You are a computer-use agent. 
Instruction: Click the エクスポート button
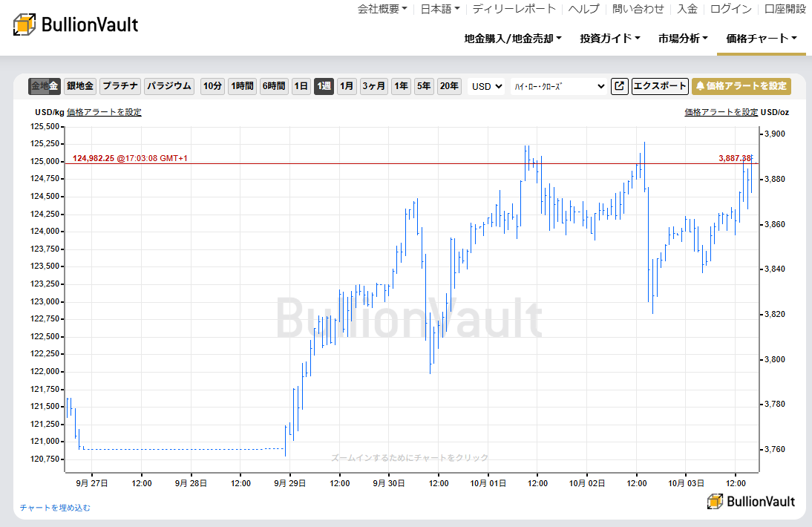(x=660, y=86)
